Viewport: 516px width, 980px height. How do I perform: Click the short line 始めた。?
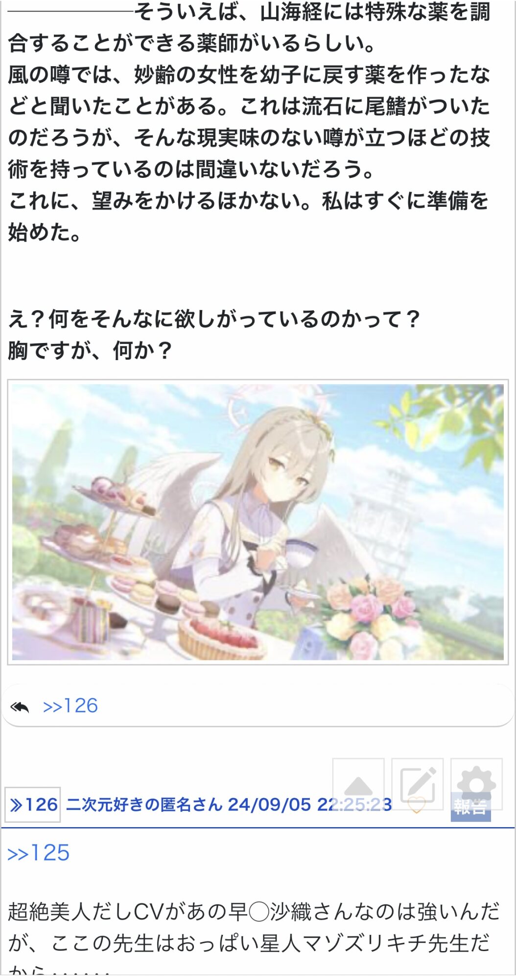(x=45, y=232)
